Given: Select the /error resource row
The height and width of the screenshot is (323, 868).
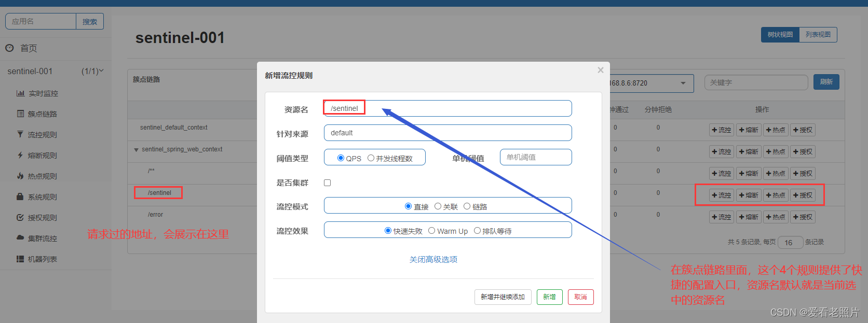Looking at the screenshot, I should click(x=155, y=215).
